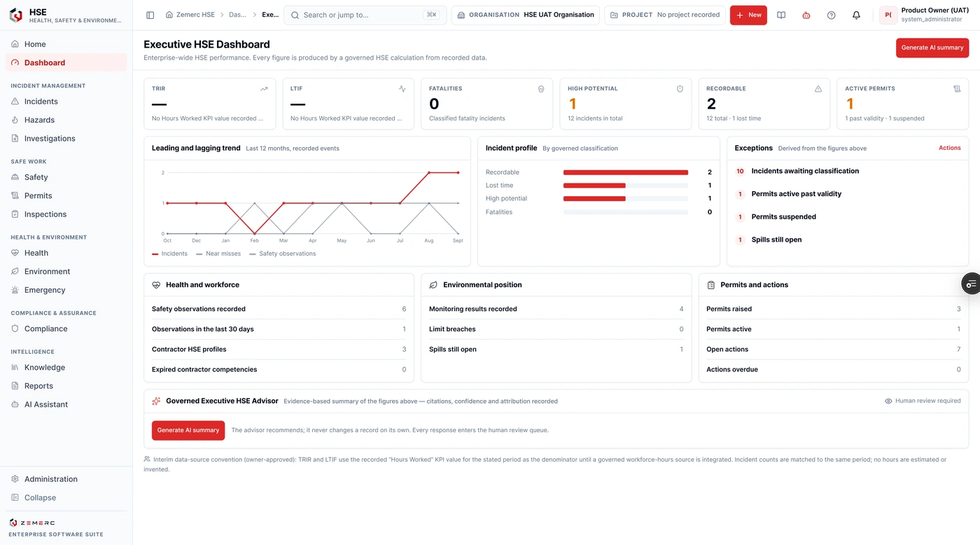Collapse the sidebar using Collapse
Image resolution: width=980 pixels, height=545 pixels.
click(x=66, y=497)
